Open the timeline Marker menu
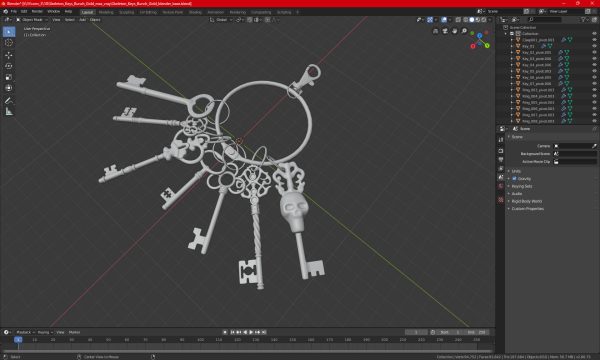The image size is (600, 360). point(74,332)
